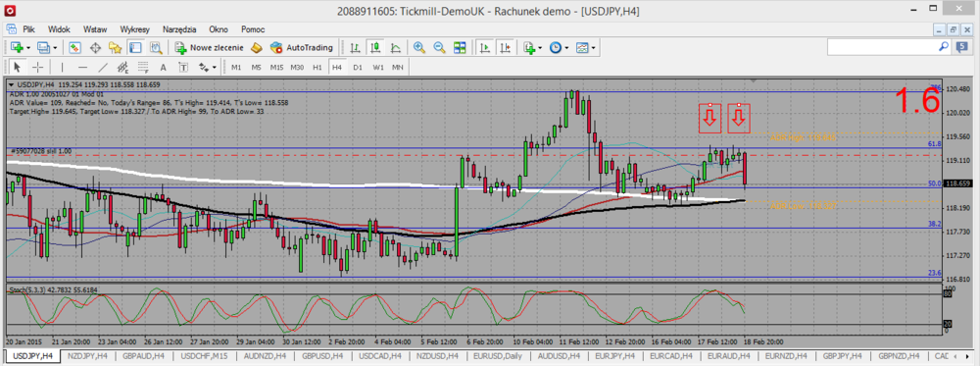Select the equidistant channel tool

(x=122, y=67)
